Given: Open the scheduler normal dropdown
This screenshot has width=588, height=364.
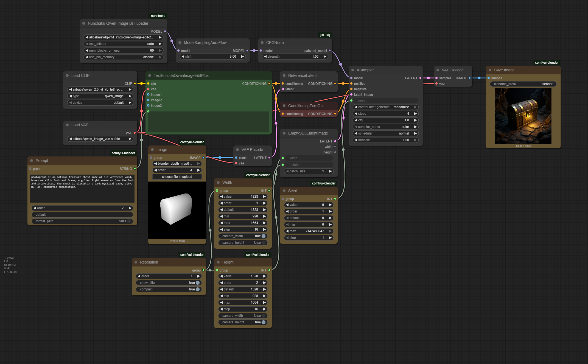Looking at the screenshot, I should click(386, 133).
